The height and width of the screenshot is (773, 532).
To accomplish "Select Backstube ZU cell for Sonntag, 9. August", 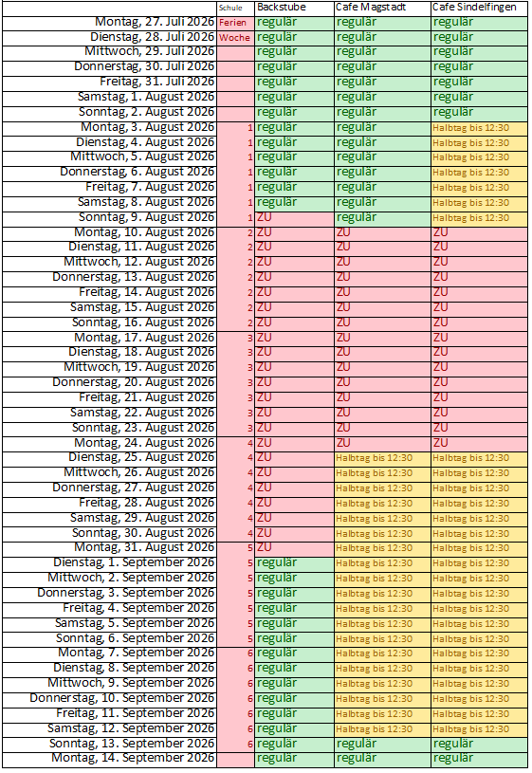I will 294,218.
